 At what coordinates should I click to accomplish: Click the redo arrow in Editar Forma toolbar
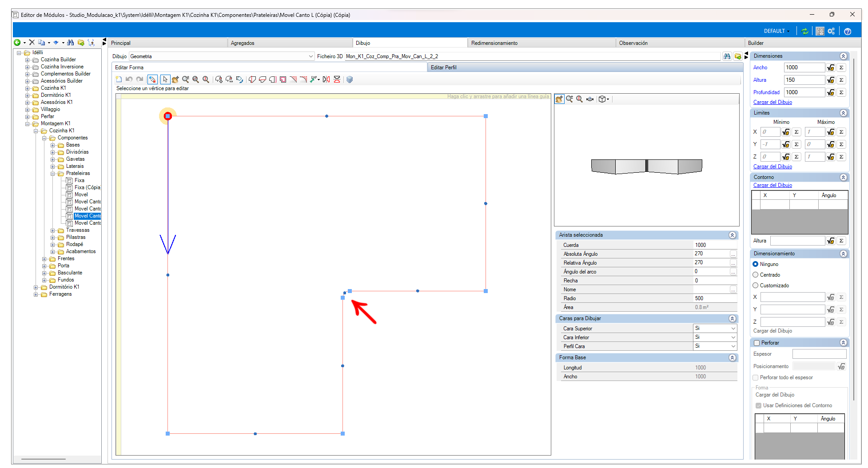pyautogui.click(x=139, y=79)
